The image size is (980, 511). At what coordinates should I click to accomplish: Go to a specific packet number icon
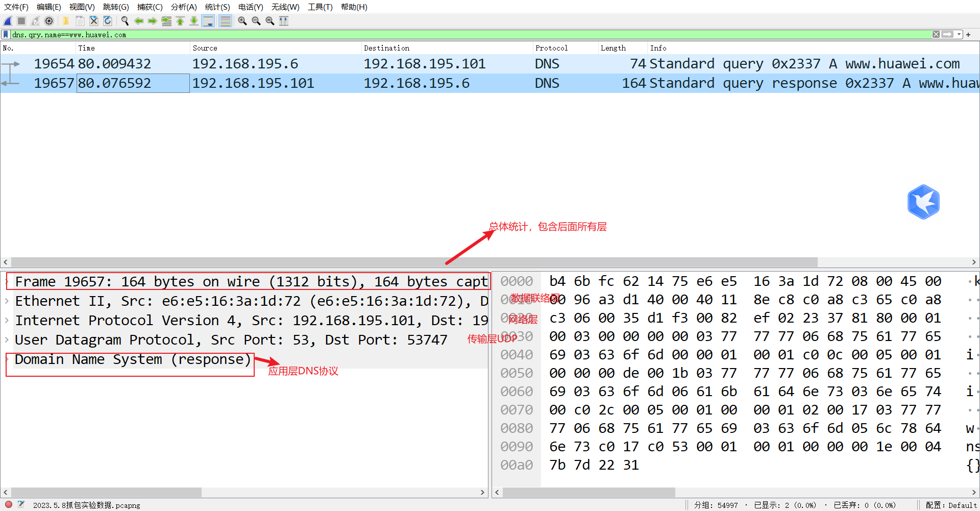pyautogui.click(x=166, y=21)
